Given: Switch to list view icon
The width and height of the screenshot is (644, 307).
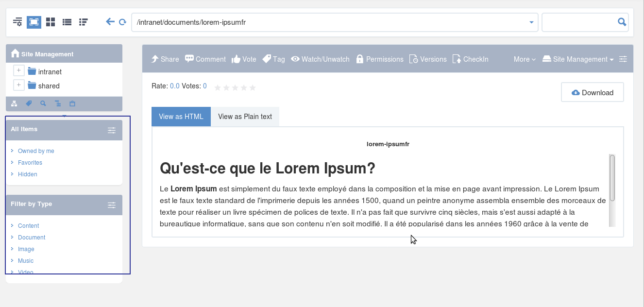Looking at the screenshot, I should (x=67, y=22).
